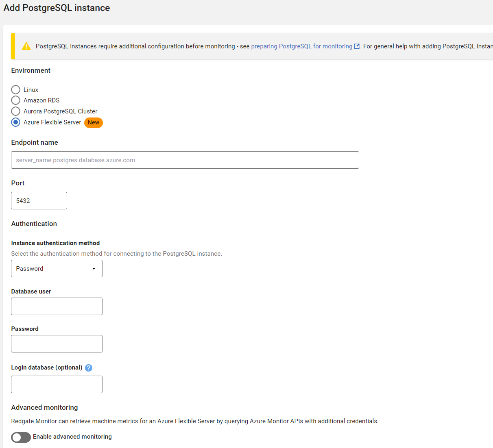This screenshot has width=493, height=448.
Task: Click the yellow warning triangle icon
Action: [26, 46]
